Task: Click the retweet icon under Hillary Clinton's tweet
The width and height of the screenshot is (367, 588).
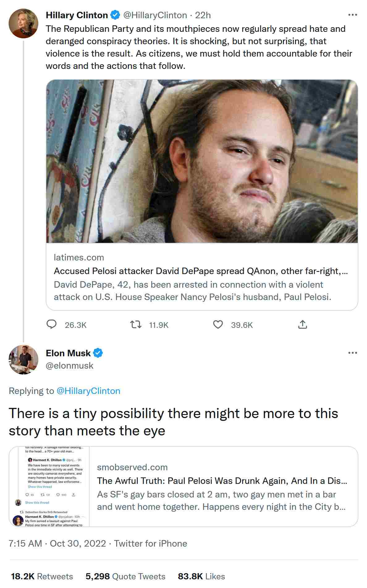Action: pos(136,324)
